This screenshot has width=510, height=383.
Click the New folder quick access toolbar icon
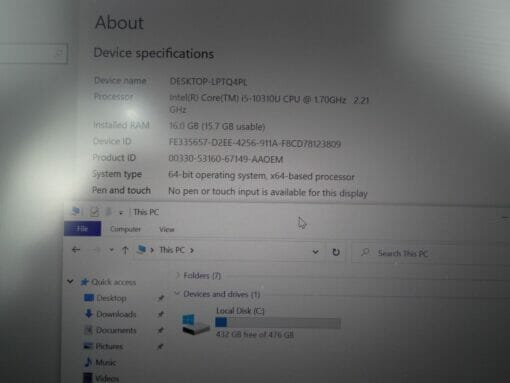pos(108,212)
